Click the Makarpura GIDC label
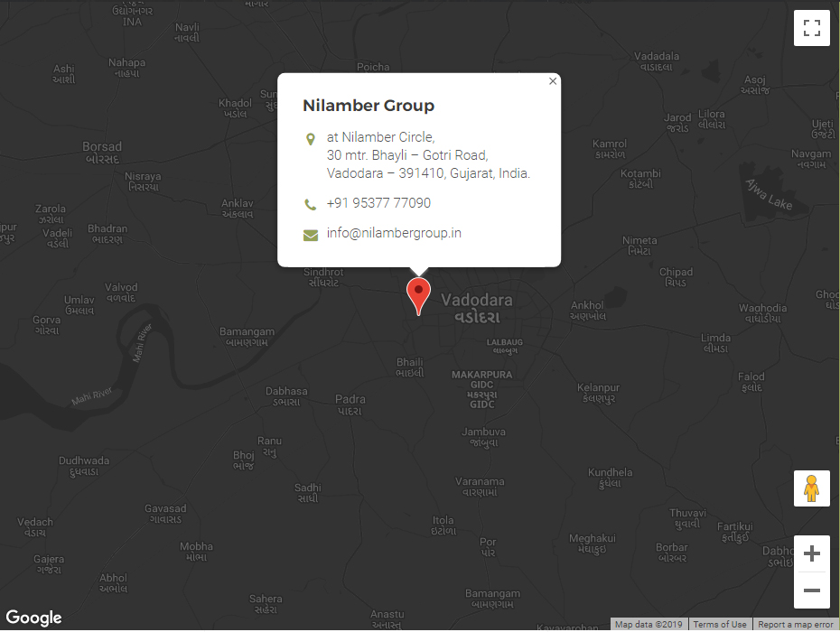This screenshot has height=632, width=840. point(482,389)
